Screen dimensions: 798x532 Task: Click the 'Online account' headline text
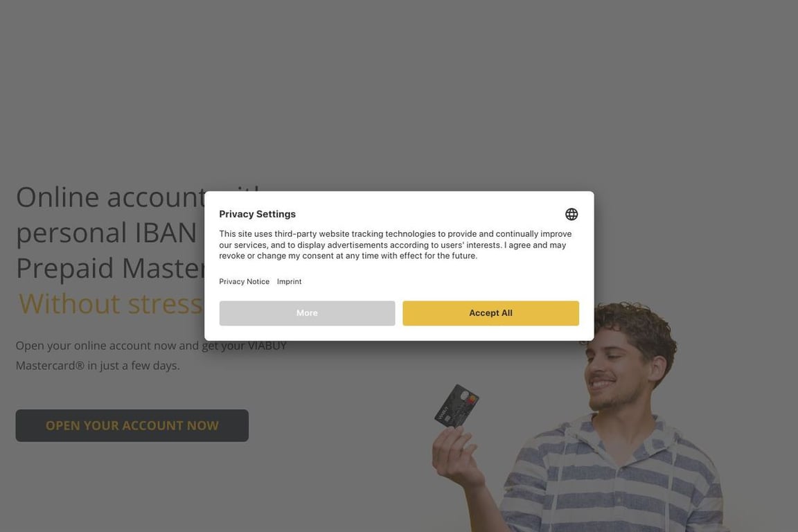click(x=110, y=197)
